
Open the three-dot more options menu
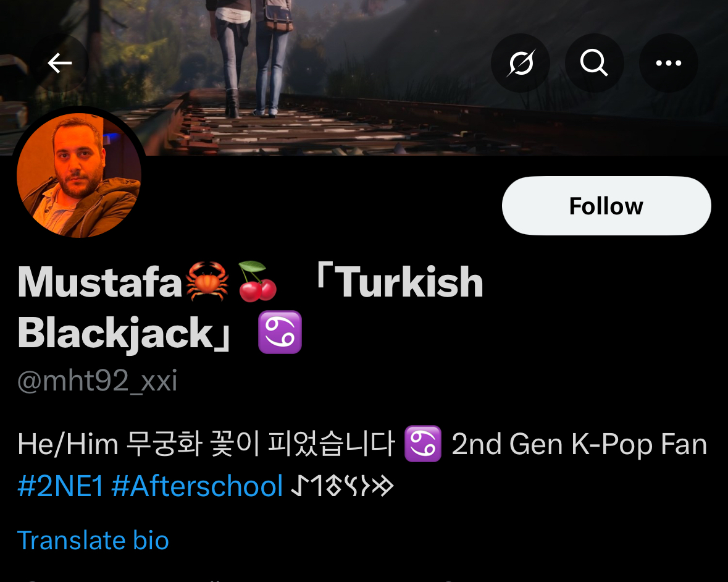point(669,63)
